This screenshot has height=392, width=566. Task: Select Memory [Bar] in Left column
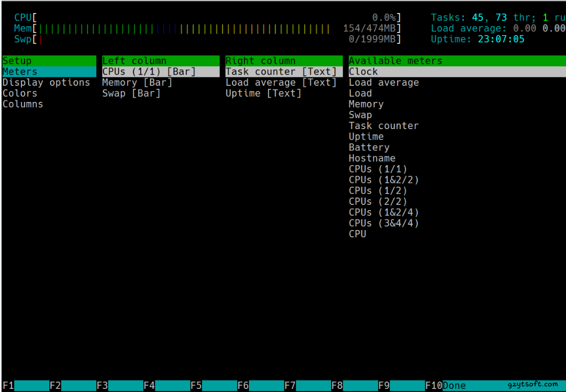137,83
